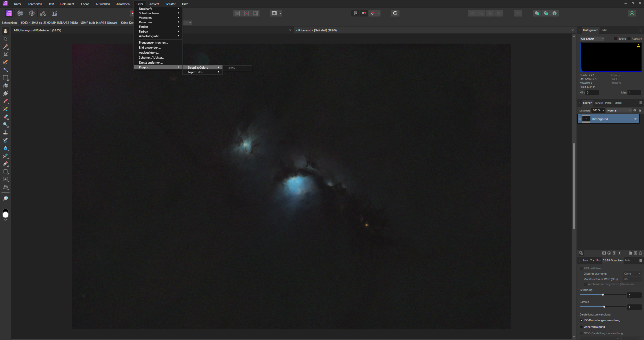
Task: Click the Max histogram input field
Action: pyautogui.click(x=634, y=92)
